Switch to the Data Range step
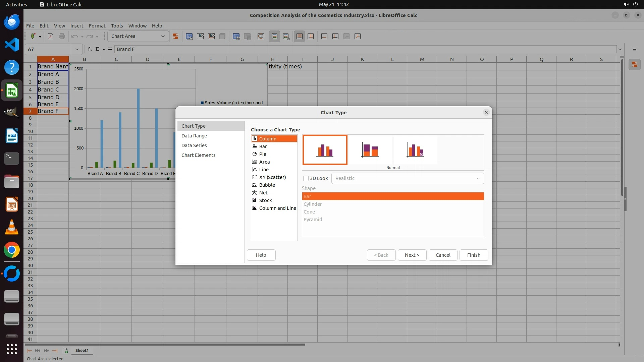This screenshot has width=644, height=362. [194, 136]
